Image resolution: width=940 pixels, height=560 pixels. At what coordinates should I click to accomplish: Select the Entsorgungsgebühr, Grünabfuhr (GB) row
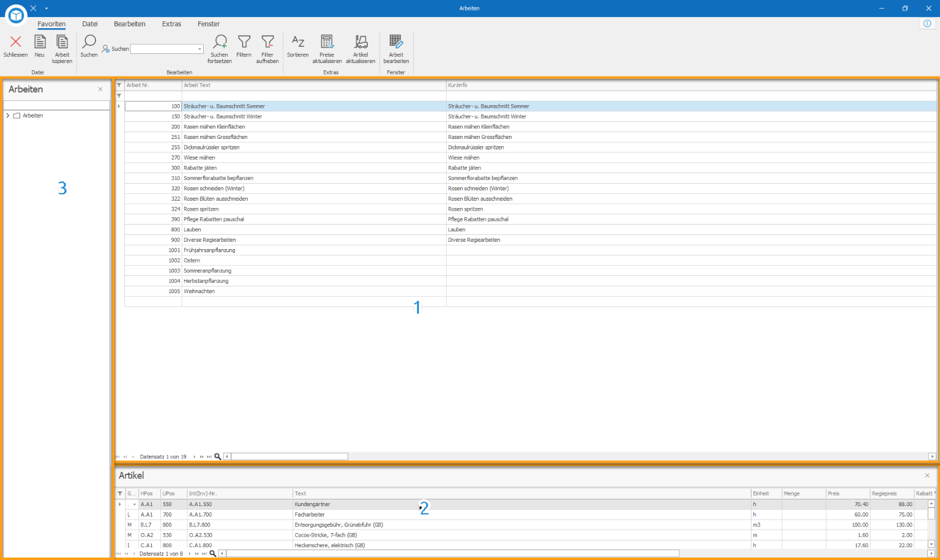pos(526,525)
